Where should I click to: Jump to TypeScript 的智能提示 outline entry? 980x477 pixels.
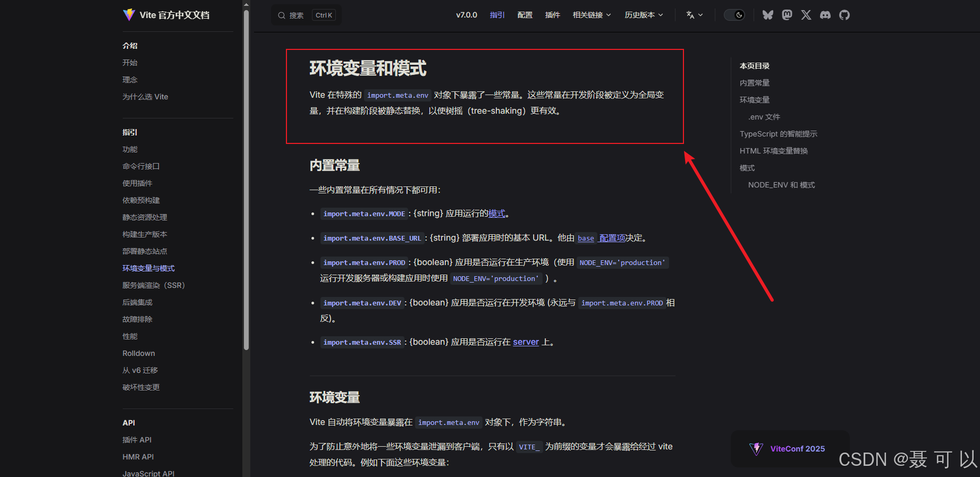pos(779,134)
